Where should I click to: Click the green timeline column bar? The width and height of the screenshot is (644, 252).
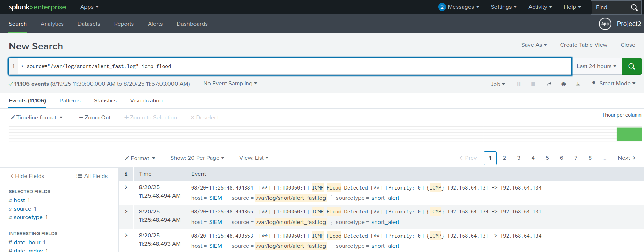[x=629, y=134]
